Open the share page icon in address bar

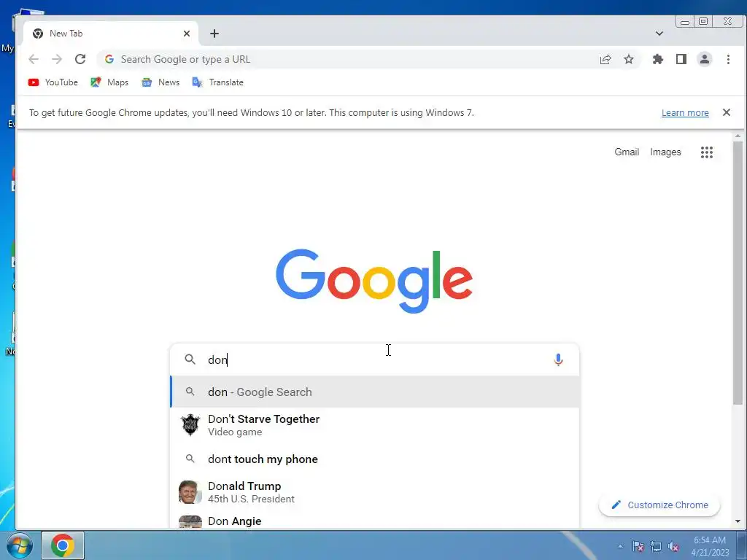[605, 59]
